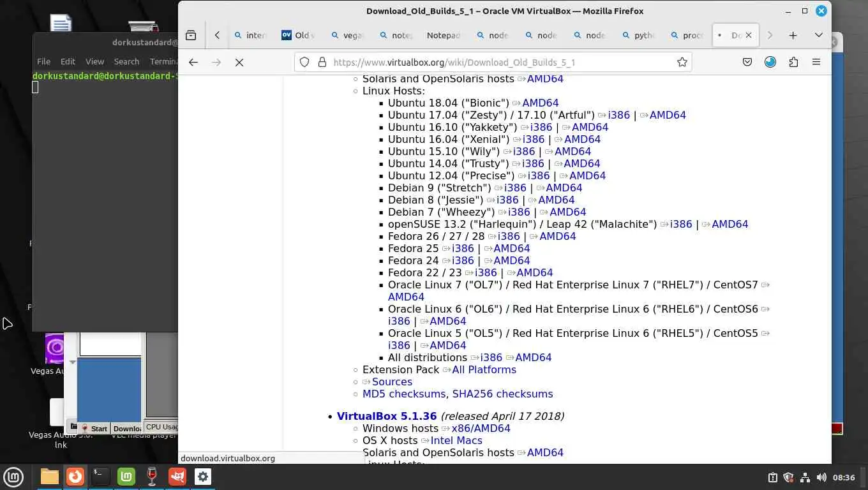
Task: Open the Terminal icon in the taskbar
Action: click(x=101, y=477)
